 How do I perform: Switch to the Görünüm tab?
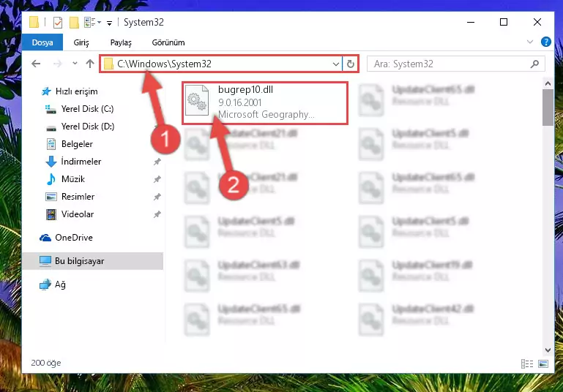coord(168,42)
